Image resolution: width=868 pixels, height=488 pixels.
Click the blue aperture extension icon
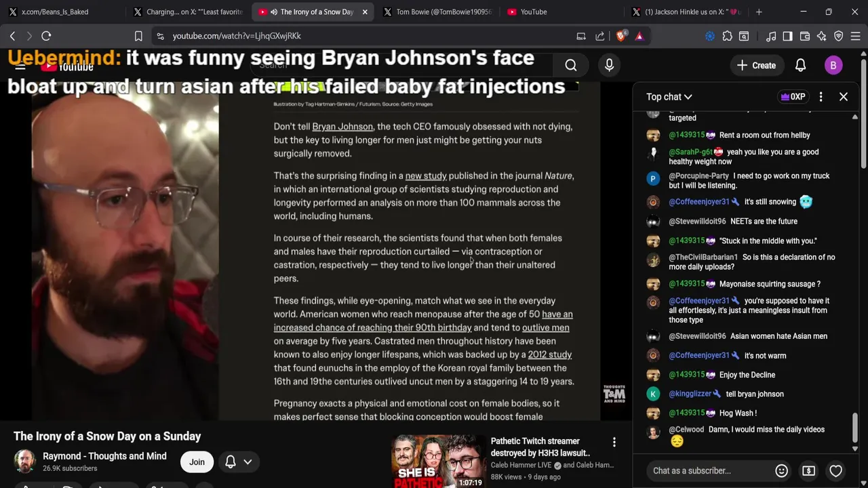(x=710, y=36)
